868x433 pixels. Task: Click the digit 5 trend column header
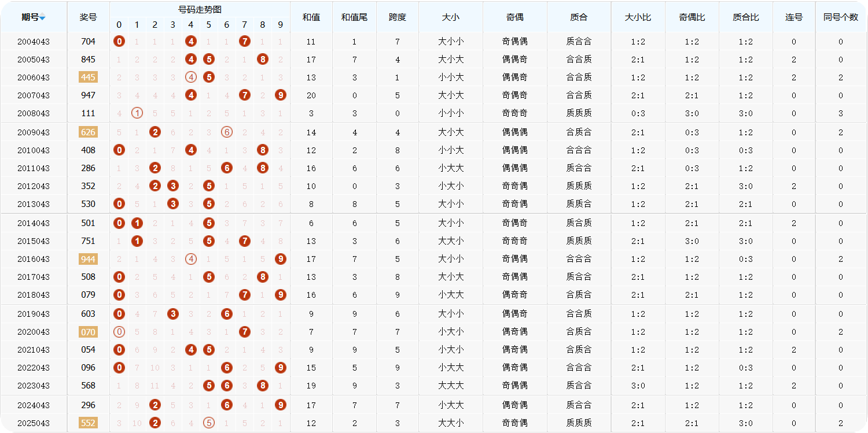click(209, 25)
